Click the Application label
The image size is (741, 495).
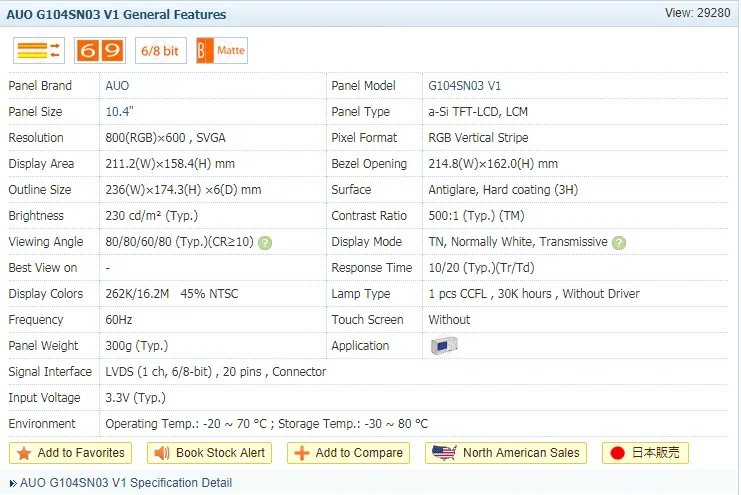coord(360,346)
